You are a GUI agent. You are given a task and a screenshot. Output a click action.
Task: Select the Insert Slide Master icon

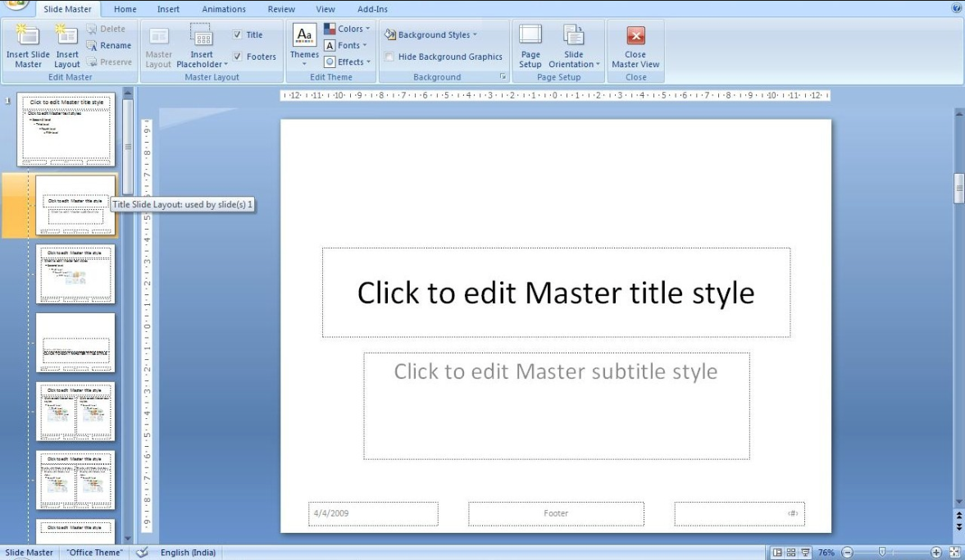click(28, 45)
